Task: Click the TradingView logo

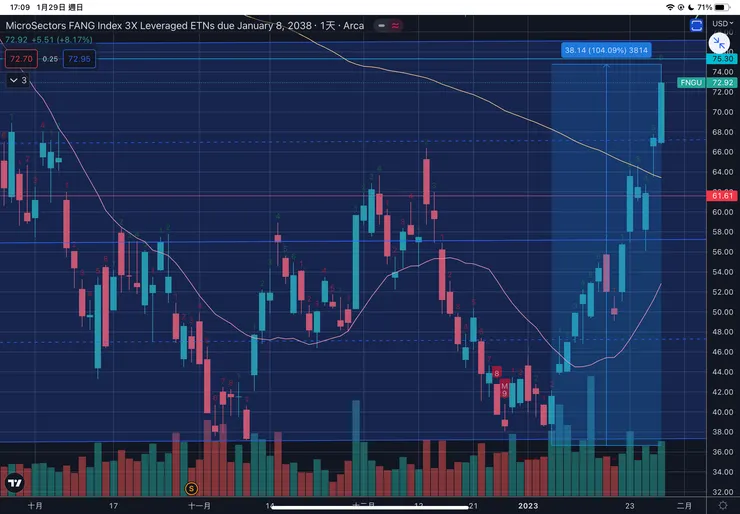Action: [15, 483]
